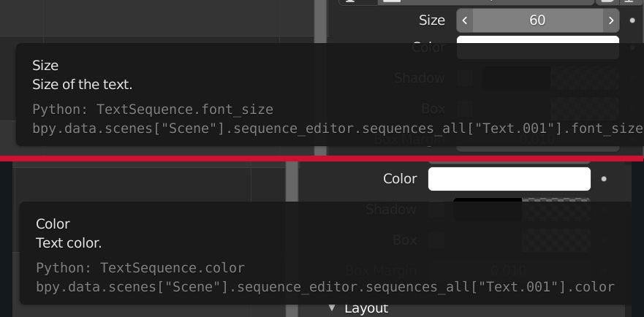Viewport: 644px width, 317px height.
Task: Click the Box Margin field lower panel
Action: pos(509,270)
